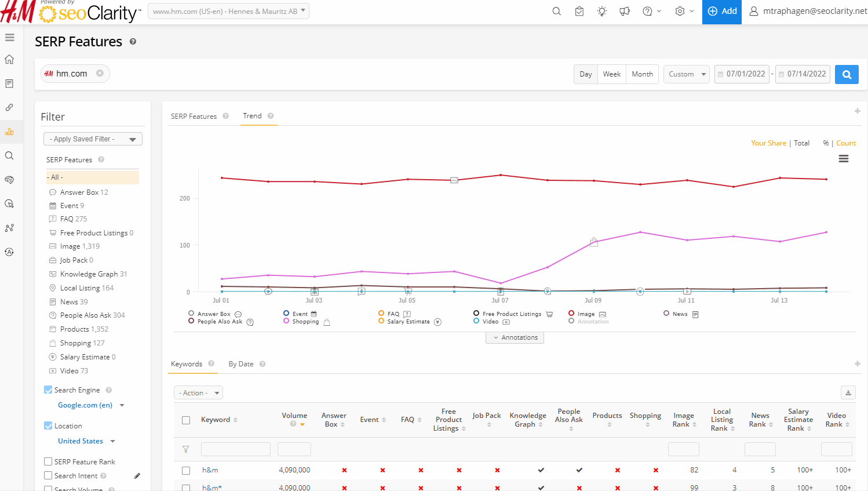Select the Week granularity
Image resolution: width=868 pixels, height=491 pixels.
pyautogui.click(x=612, y=74)
